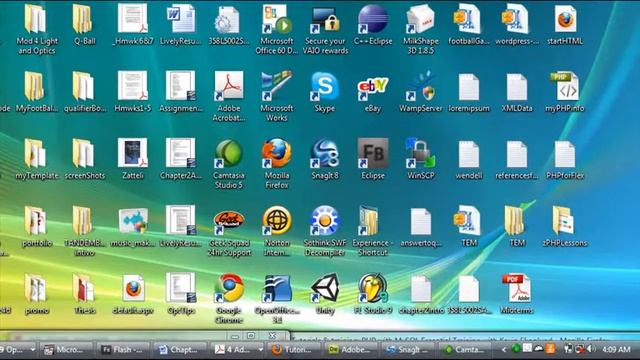Viewport: 640px width, 360px height.
Task: Click the screenShots folder
Action: tap(83, 154)
